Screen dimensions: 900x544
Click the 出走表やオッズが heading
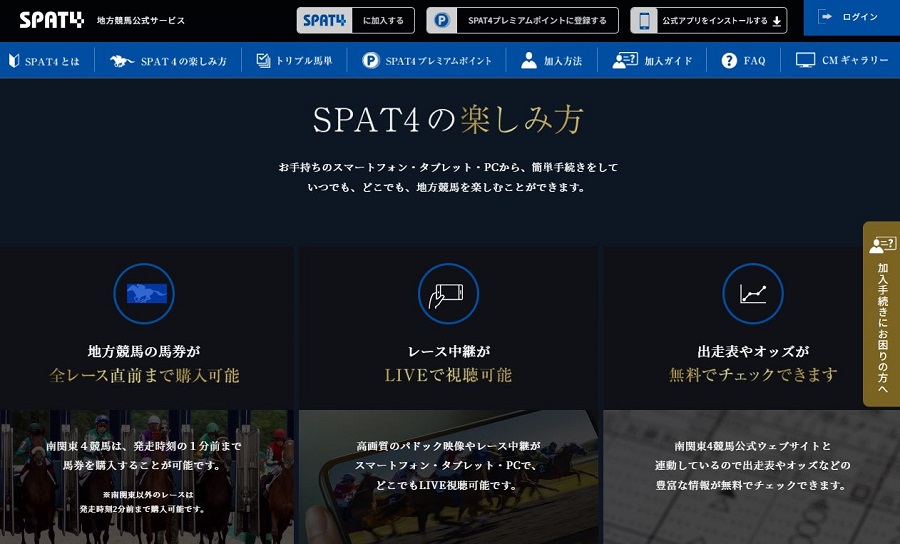coord(752,351)
